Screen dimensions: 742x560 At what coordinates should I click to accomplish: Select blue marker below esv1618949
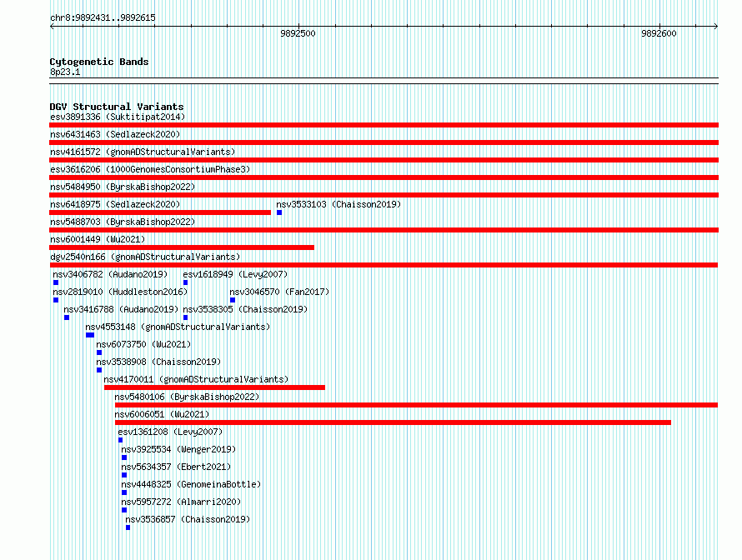[185, 282]
